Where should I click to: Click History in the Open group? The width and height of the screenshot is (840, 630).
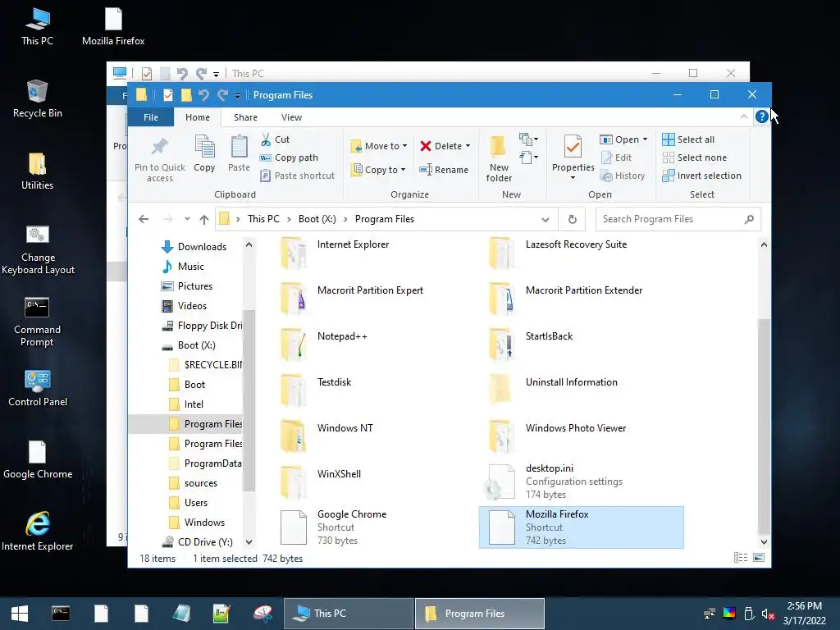[622, 176]
